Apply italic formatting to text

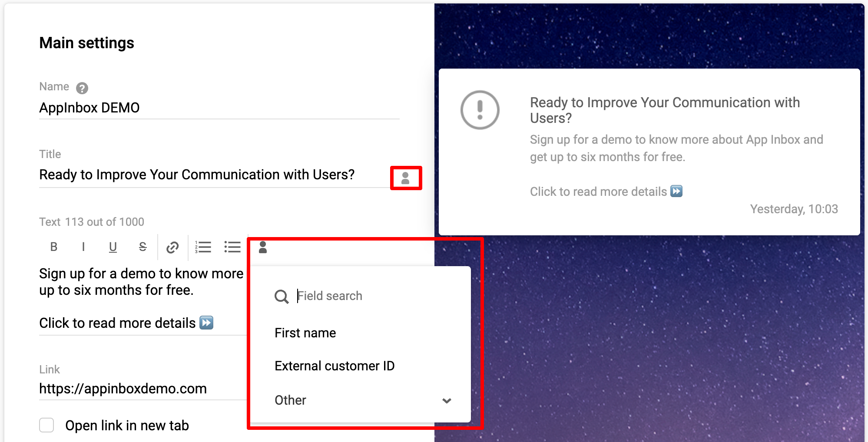pos(83,247)
